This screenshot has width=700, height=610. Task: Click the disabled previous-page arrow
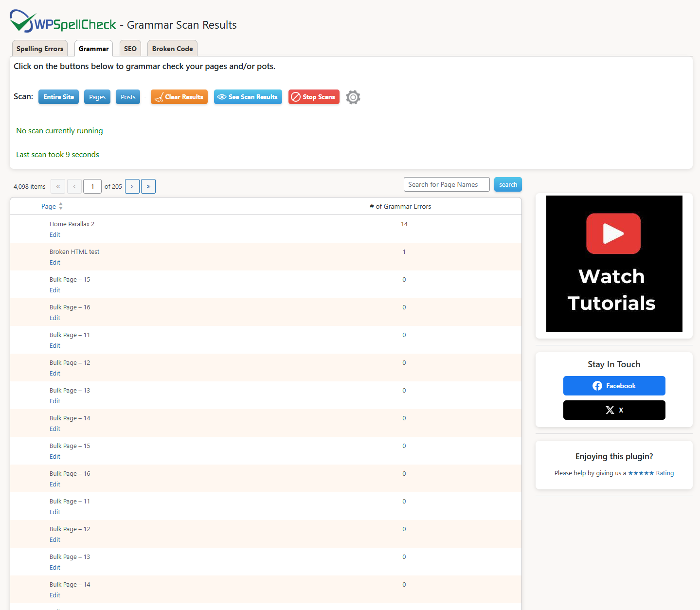[74, 186]
